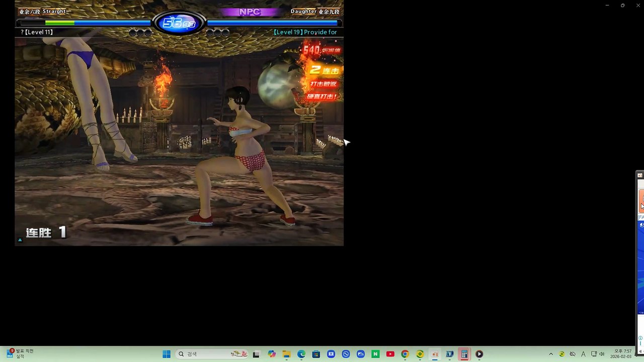644x362 pixels.
Task: Open YouTube from the taskbar
Action: 390,354
